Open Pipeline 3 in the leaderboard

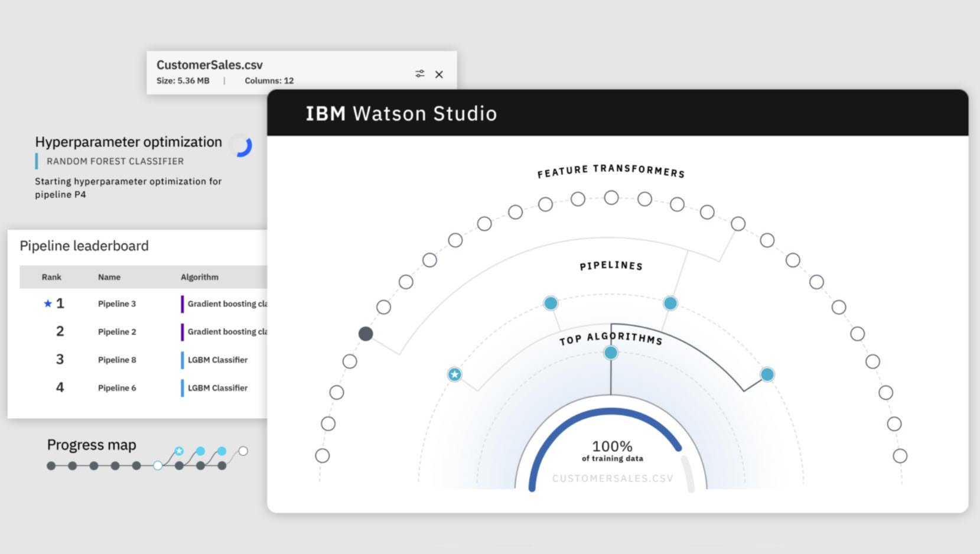pos(117,304)
